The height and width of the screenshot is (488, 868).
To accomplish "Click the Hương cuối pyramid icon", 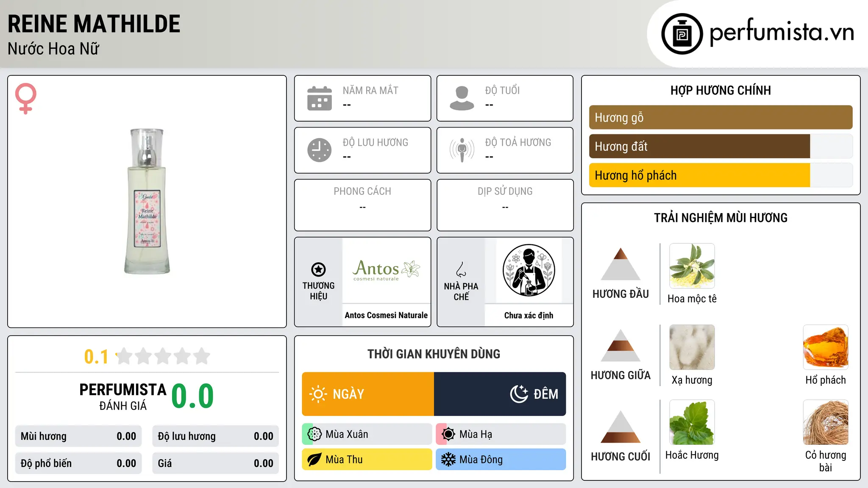I will pyautogui.click(x=620, y=427).
